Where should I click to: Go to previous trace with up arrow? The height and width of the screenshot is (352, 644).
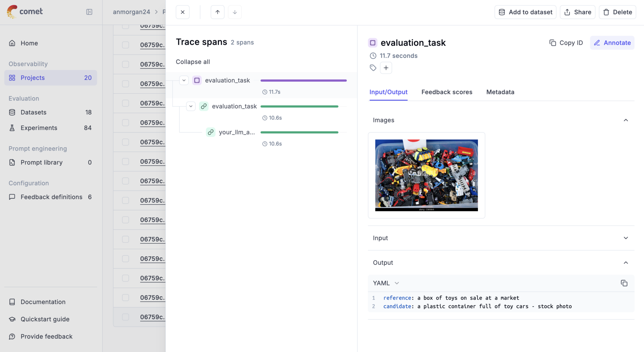point(217,12)
